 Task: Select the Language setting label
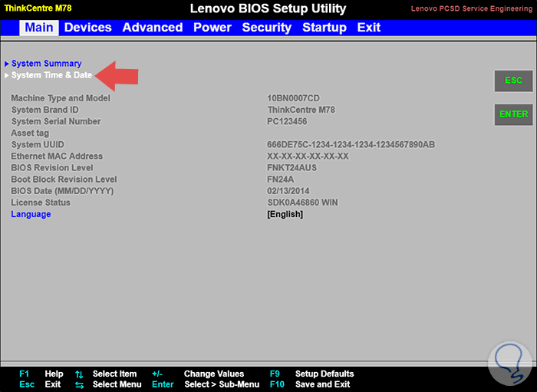click(31, 214)
